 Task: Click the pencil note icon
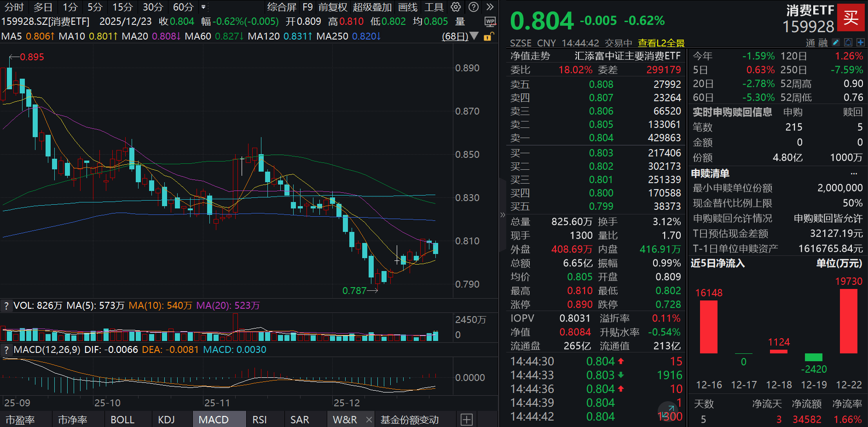[836, 42]
